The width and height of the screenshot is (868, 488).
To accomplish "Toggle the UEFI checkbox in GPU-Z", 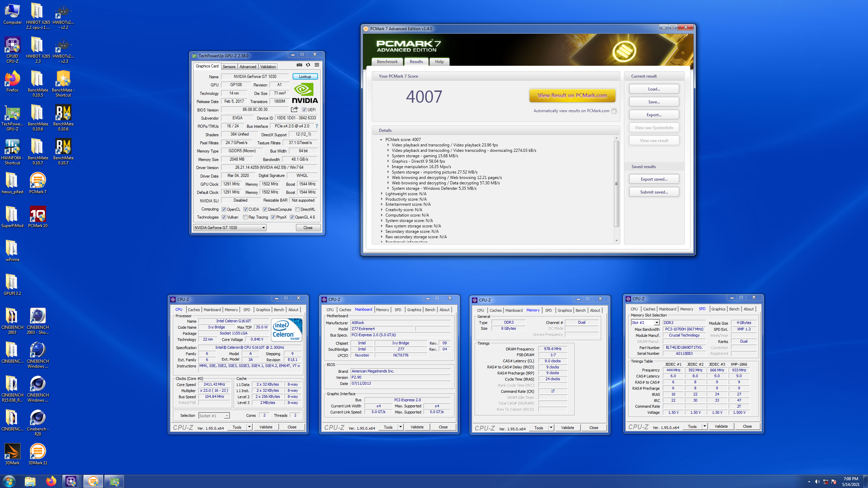I will (304, 110).
